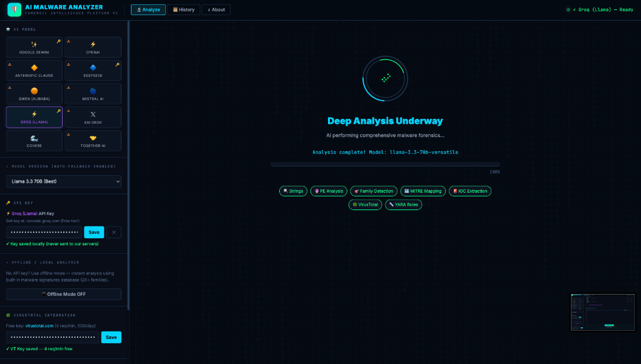The height and width of the screenshot is (364, 641).
Task: Save the Groq API key
Action: click(x=94, y=232)
